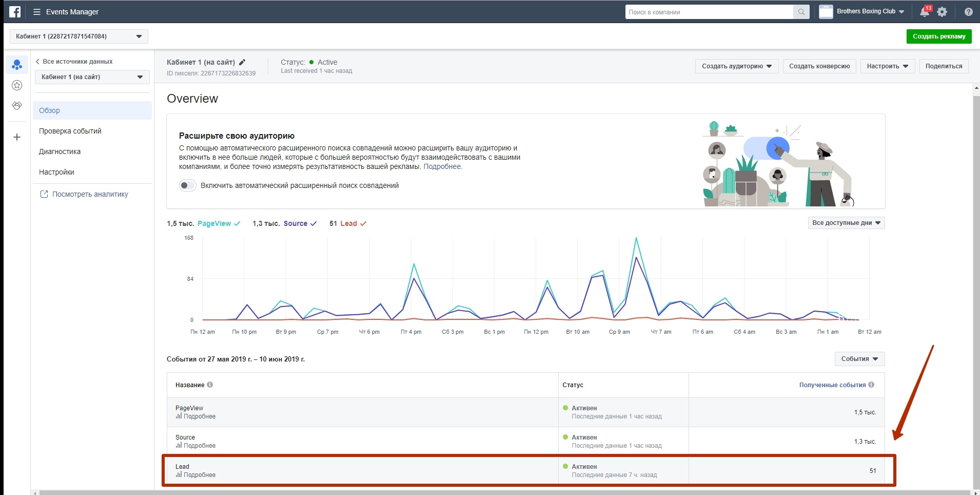980x495 pixels.
Task: Click Создать конверсию button
Action: [x=819, y=66]
